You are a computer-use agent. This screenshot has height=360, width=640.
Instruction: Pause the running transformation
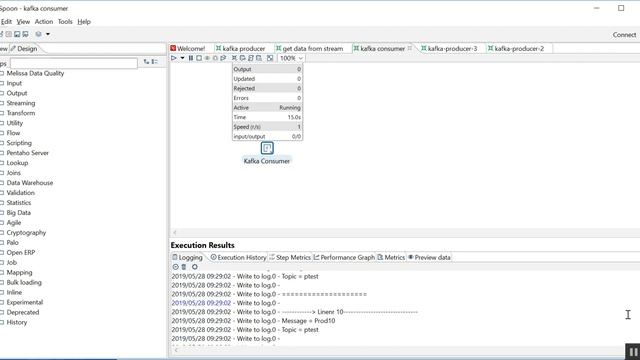[x=191, y=58]
